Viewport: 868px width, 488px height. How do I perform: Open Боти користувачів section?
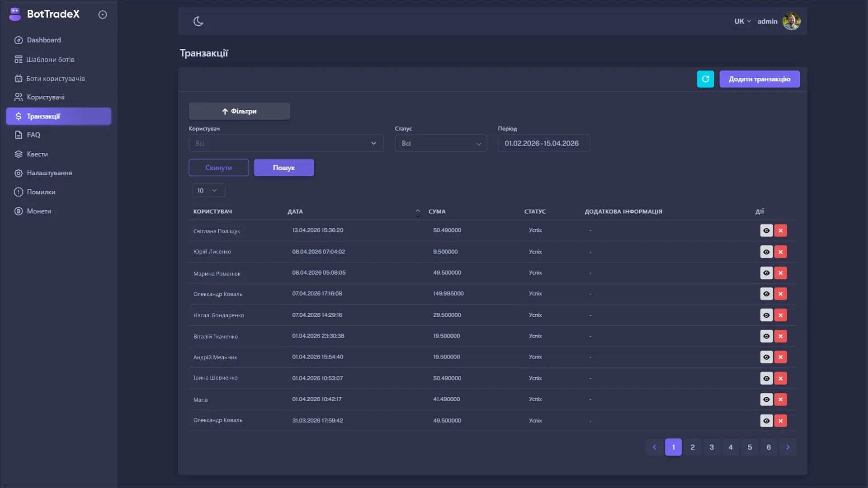coord(55,78)
